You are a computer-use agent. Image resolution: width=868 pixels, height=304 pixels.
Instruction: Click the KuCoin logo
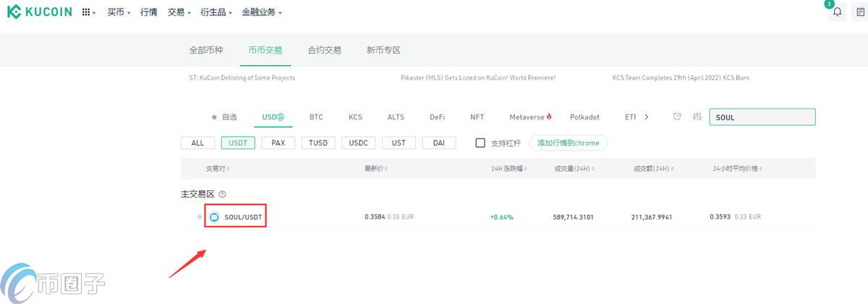coord(39,12)
